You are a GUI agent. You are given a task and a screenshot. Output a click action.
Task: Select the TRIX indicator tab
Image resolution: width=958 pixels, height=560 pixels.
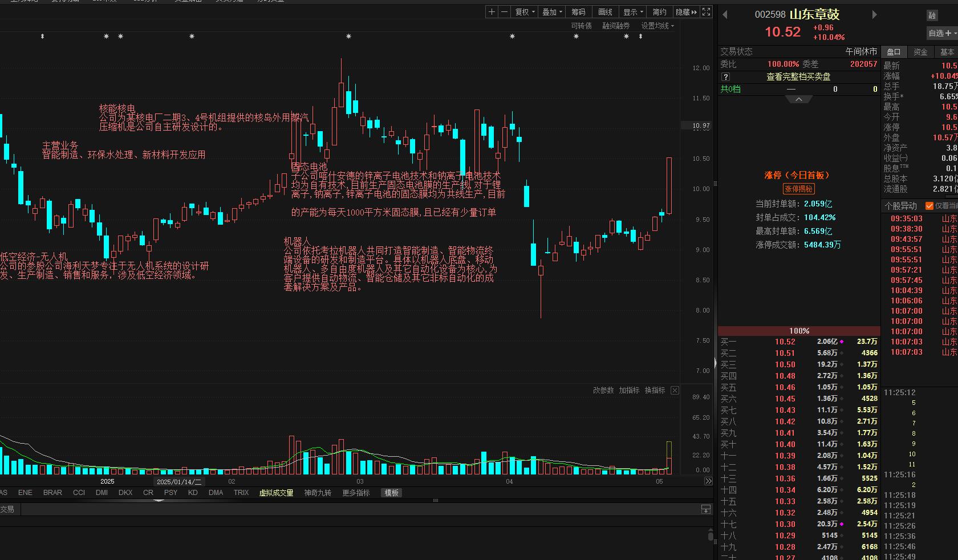241,493
